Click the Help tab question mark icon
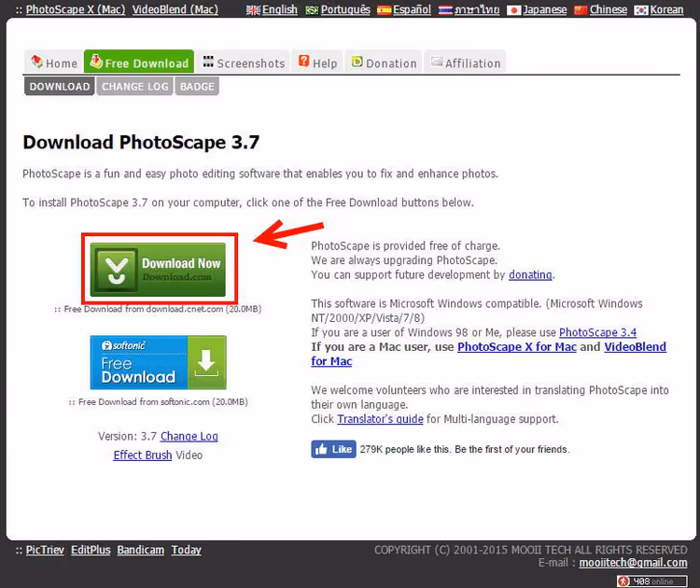 [x=304, y=61]
